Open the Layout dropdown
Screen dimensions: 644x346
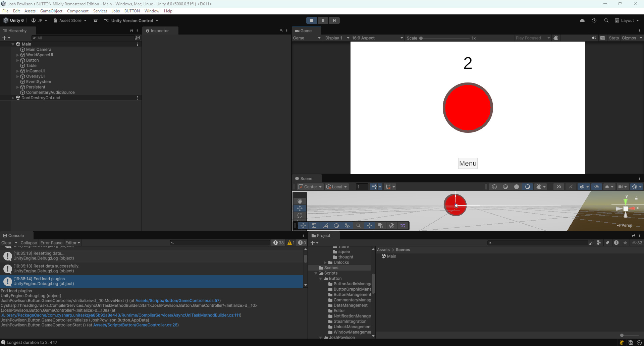click(627, 20)
